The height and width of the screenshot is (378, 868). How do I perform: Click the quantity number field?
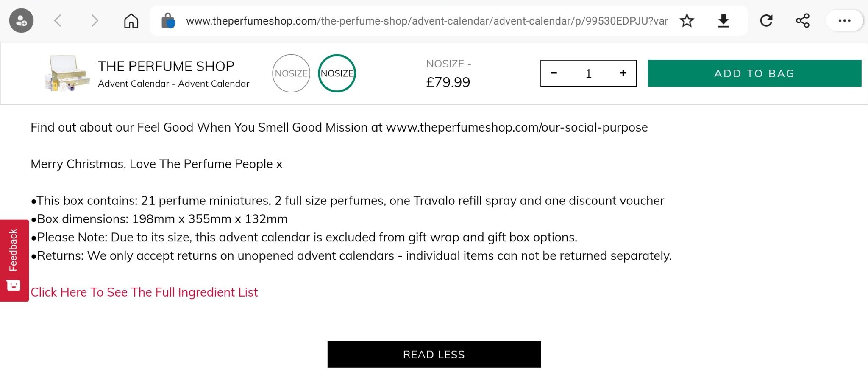point(588,74)
